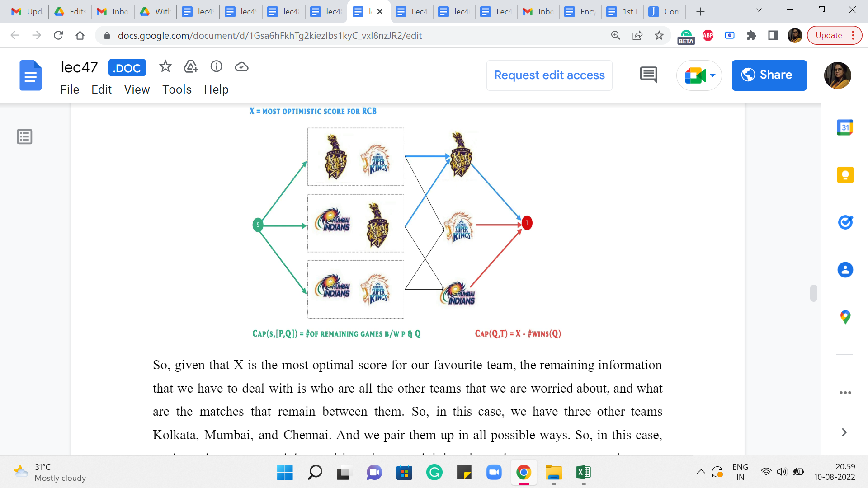Expand Google Meet call dropdown
Viewport: 868px width, 488px height.
click(x=713, y=75)
